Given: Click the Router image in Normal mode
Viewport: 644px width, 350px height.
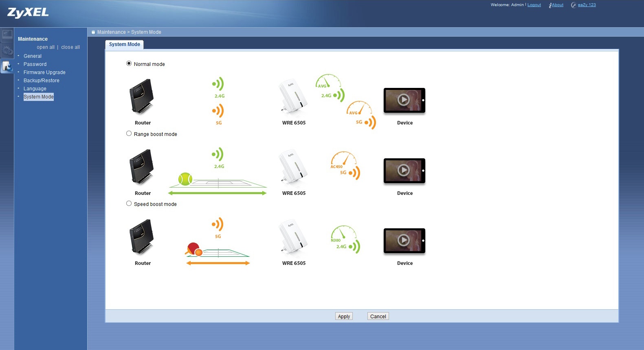Looking at the screenshot, I should pyautogui.click(x=142, y=97).
